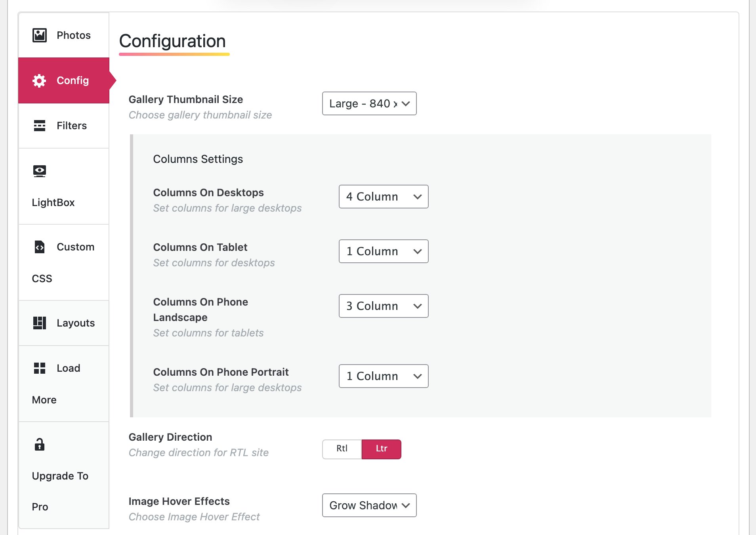Click the Custom CSS code file icon
Image resolution: width=756 pixels, height=535 pixels.
[x=40, y=247]
